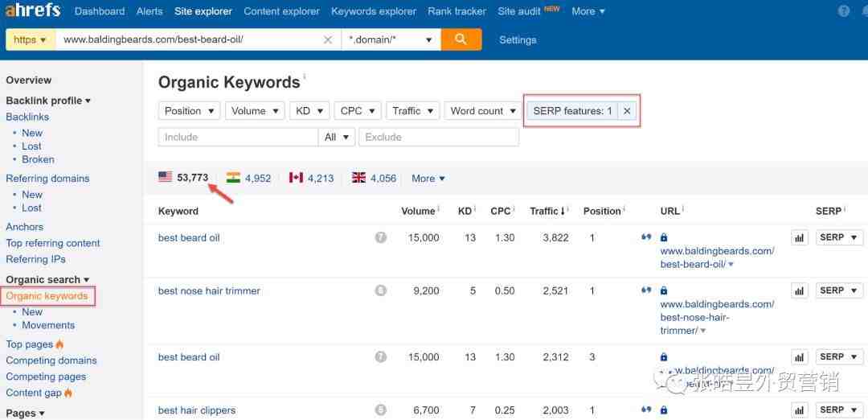Open Rank tracker in top navigation

457,11
